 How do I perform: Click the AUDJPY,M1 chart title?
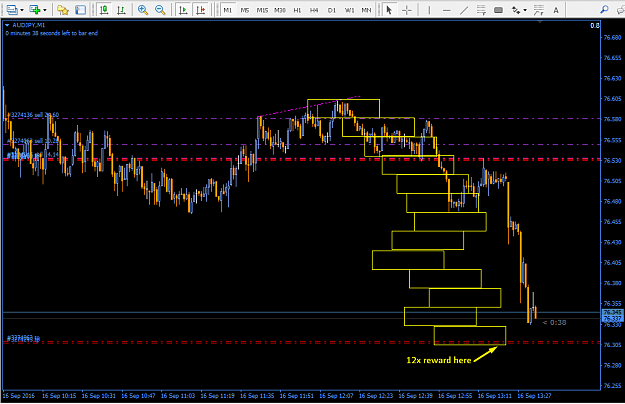[x=29, y=25]
